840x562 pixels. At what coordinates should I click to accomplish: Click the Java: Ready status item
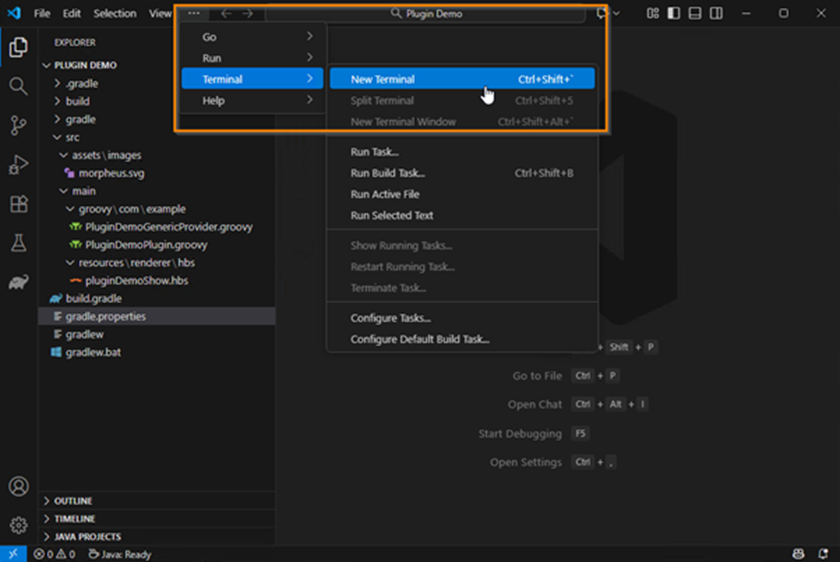pos(119,554)
